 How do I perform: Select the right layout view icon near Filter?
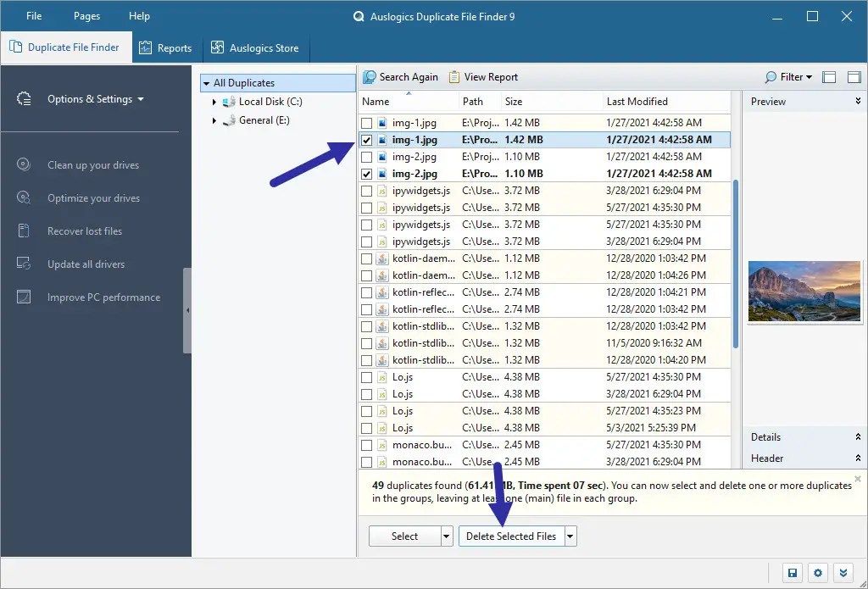pos(854,76)
